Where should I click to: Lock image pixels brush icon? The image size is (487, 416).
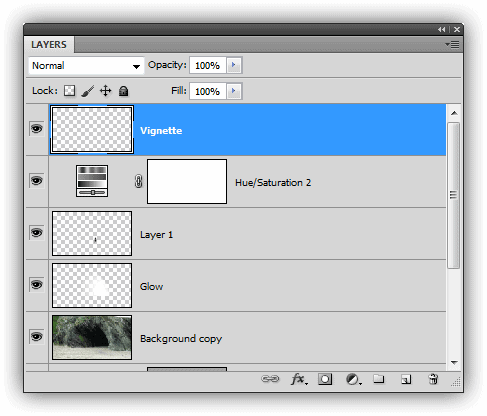click(x=87, y=91)
